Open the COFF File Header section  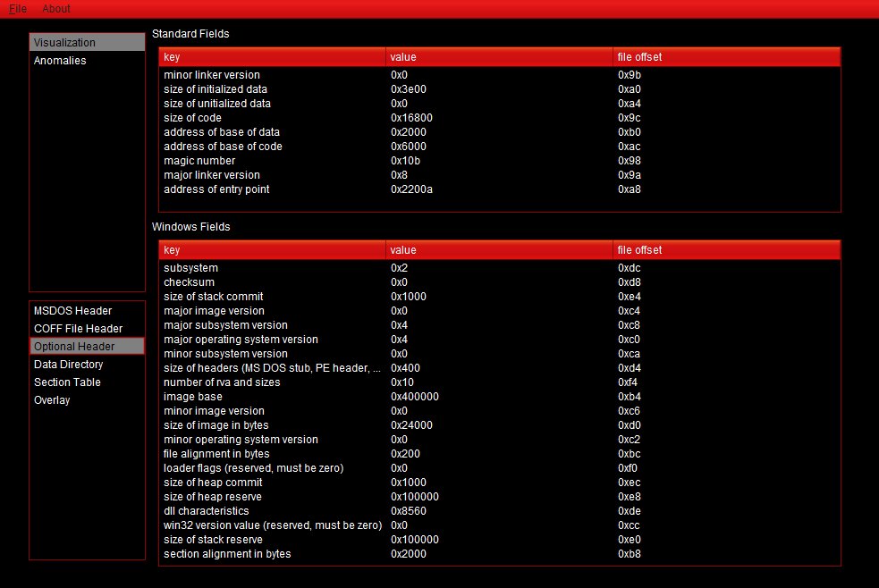click(x=87, y=329)
